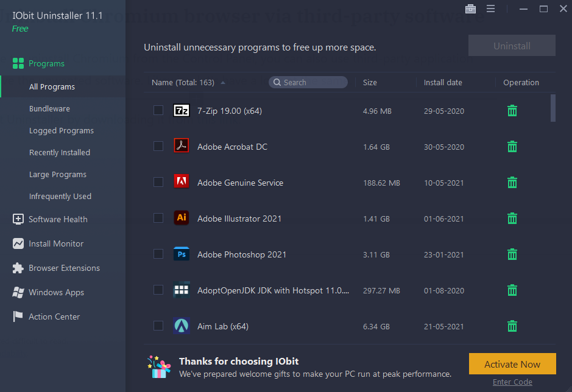
Task: Open Windows Apps section icon
Action: (16, 292)
